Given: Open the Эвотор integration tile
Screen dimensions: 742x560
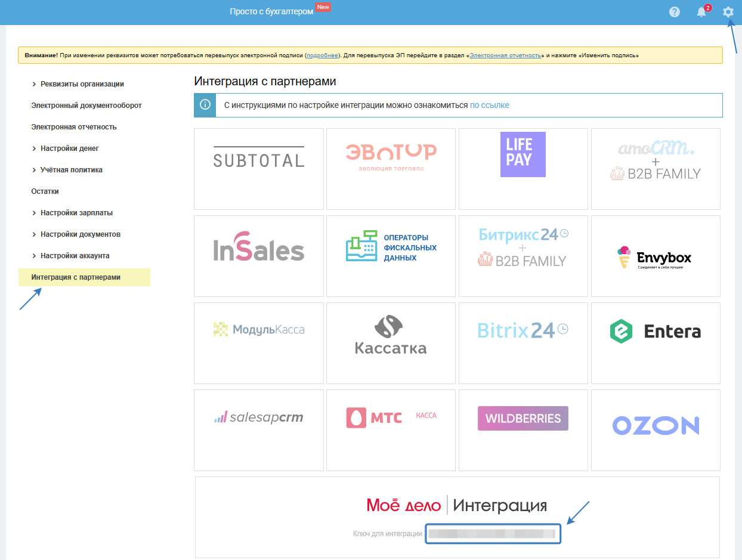Looking at the screenshot, I should (x=391, y=169).
